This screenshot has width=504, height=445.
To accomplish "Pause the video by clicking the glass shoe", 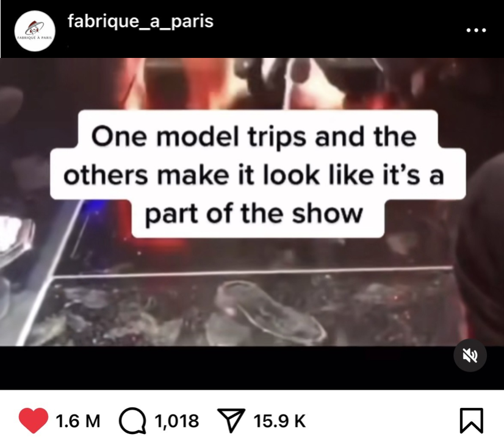I will click(270, 310).
